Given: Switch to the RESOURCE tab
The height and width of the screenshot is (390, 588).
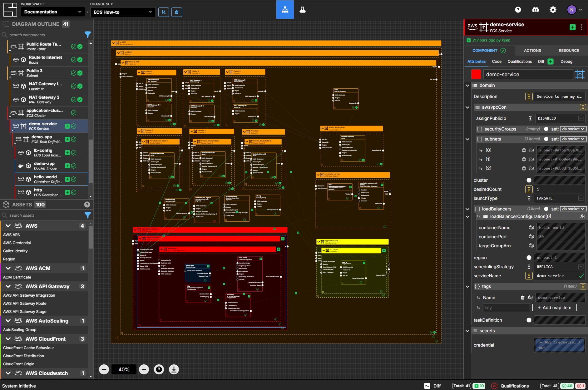Looking at the screenshot, I should point(569,51).
